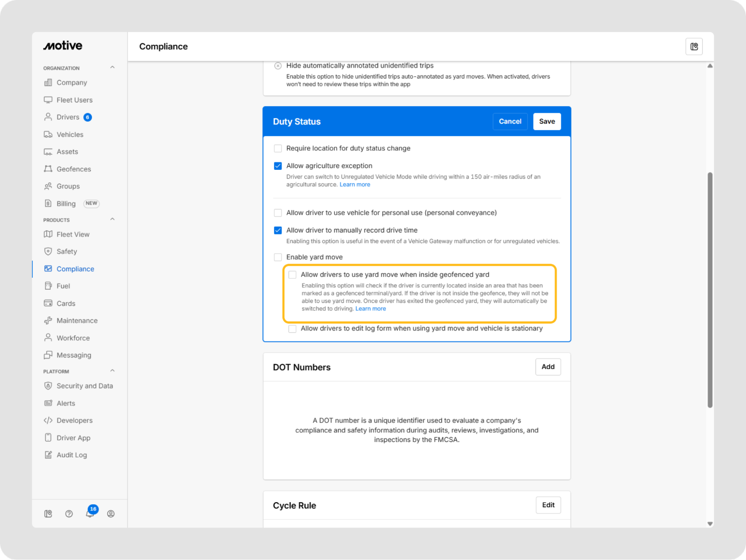Collapse the Organization section chevron

point(112,68)
